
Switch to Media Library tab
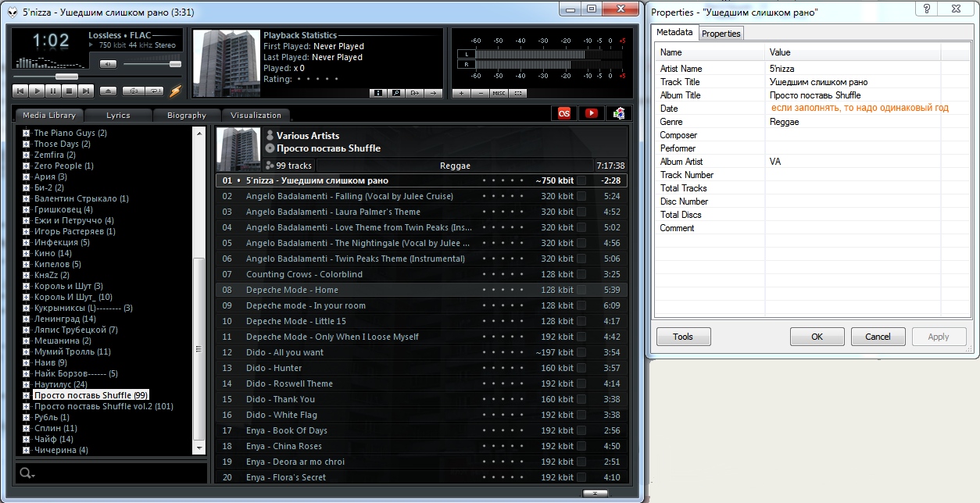coord(49,115)
